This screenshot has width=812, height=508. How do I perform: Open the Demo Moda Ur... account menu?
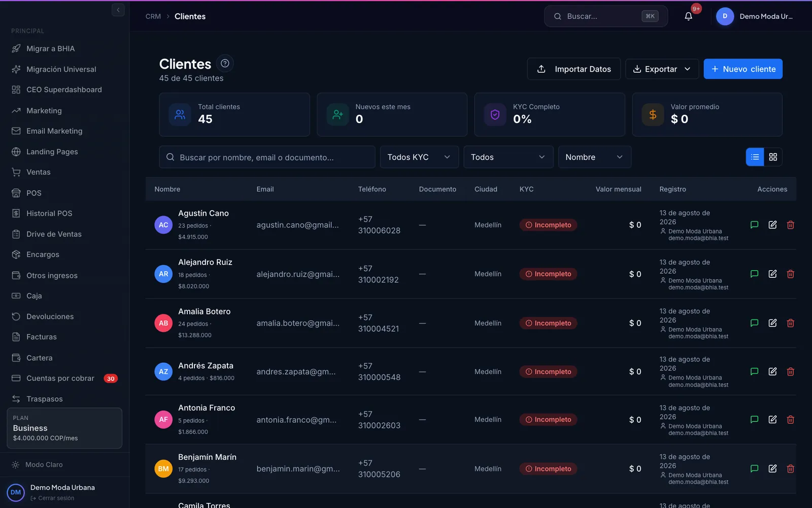click(766, 16)
